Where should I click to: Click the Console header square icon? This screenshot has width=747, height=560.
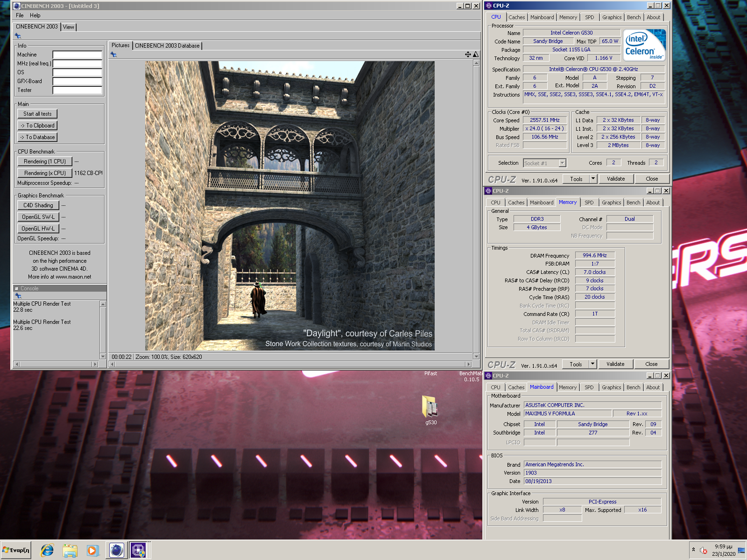coord(16,288)
